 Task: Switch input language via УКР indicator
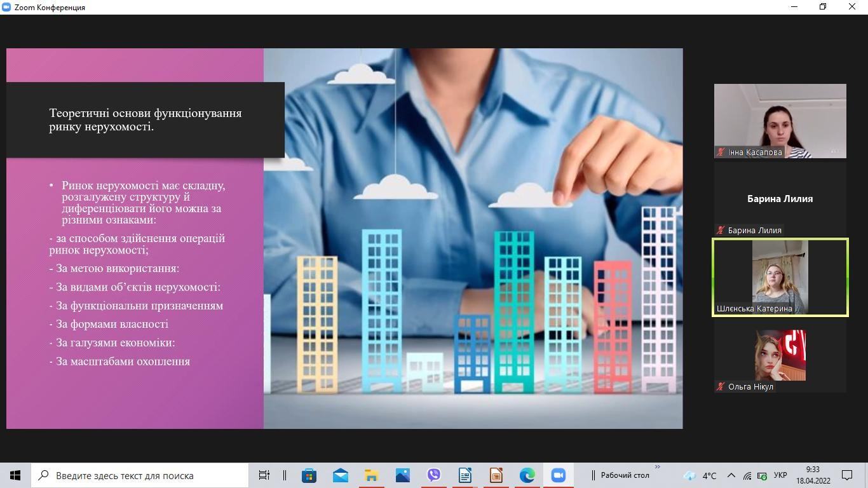(780, 475)
